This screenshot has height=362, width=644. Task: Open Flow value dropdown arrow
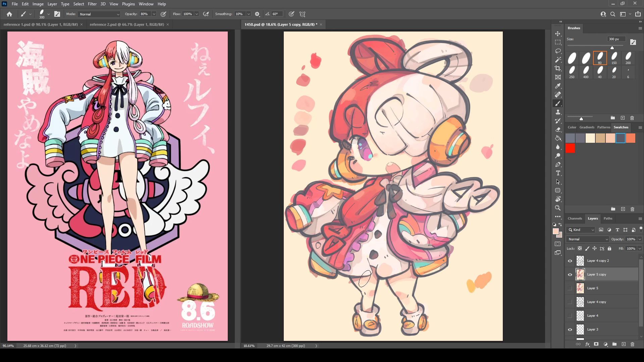tap(197, 14)
